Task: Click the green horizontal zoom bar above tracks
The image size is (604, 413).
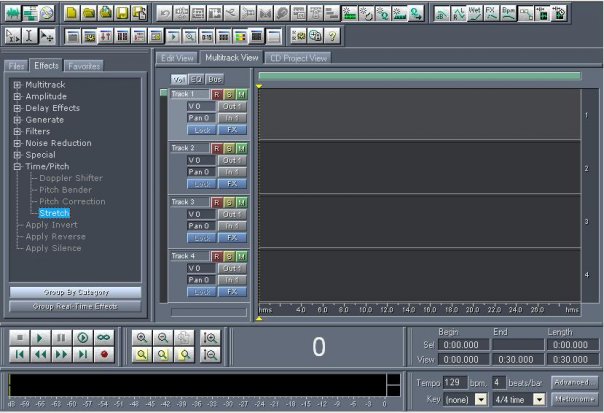Action: coord(419,76)
